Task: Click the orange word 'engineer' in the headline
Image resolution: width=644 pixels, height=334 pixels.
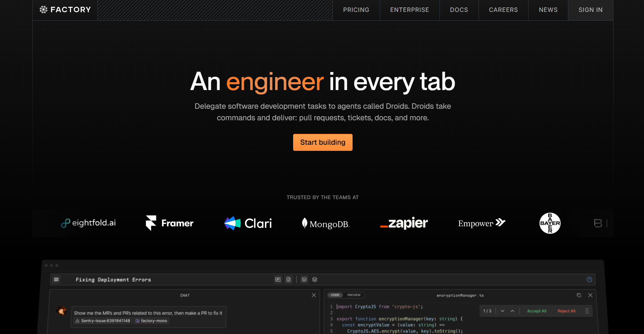Action: coord(275,82)
